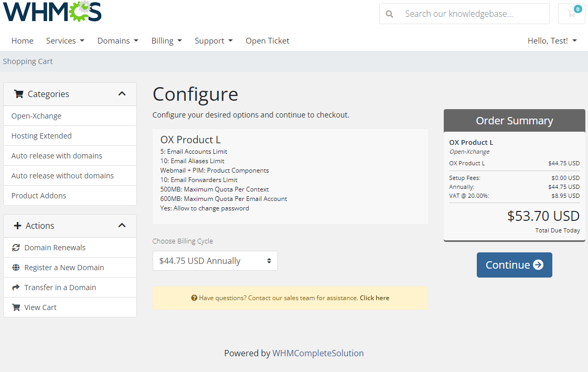This screenshot has height=372, width=588.
Task: Click the Webmail + PIM product components line
Action: (x=214, y=170)
